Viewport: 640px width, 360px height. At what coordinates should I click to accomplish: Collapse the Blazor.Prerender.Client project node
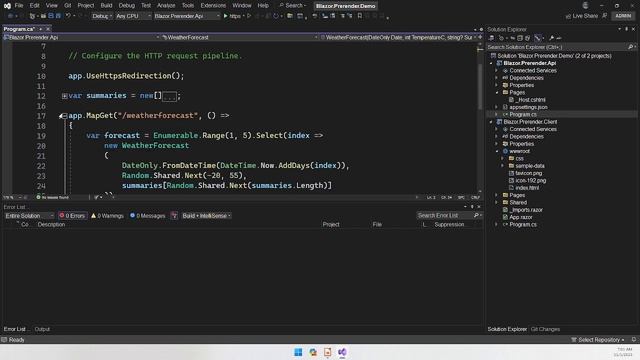(x=491, y=122)
